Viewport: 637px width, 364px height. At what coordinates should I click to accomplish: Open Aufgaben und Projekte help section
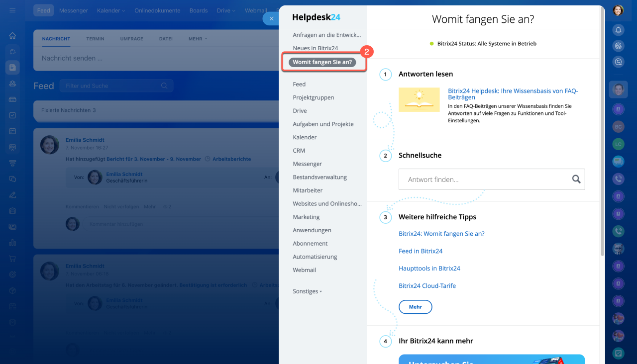323,124
